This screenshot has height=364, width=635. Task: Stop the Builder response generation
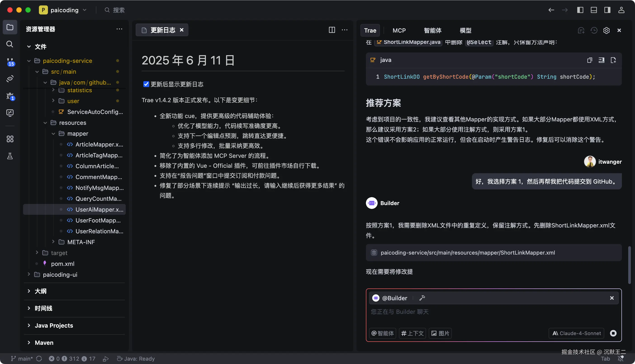pos(613,333)
